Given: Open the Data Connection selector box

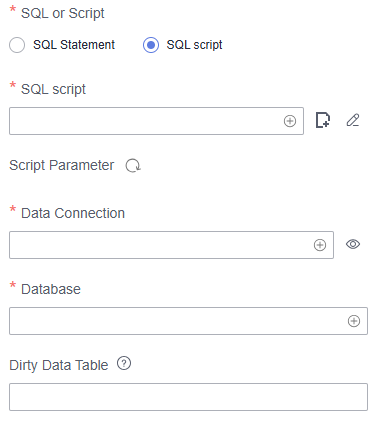Looking at the screenshot, I should [x=171, y=245].
